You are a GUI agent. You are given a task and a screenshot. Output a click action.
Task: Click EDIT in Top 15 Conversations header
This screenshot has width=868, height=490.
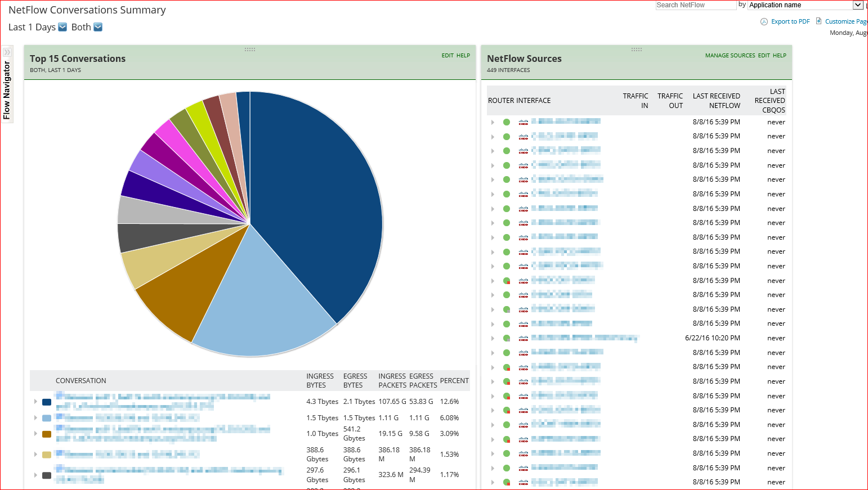[x=448, y=56]
